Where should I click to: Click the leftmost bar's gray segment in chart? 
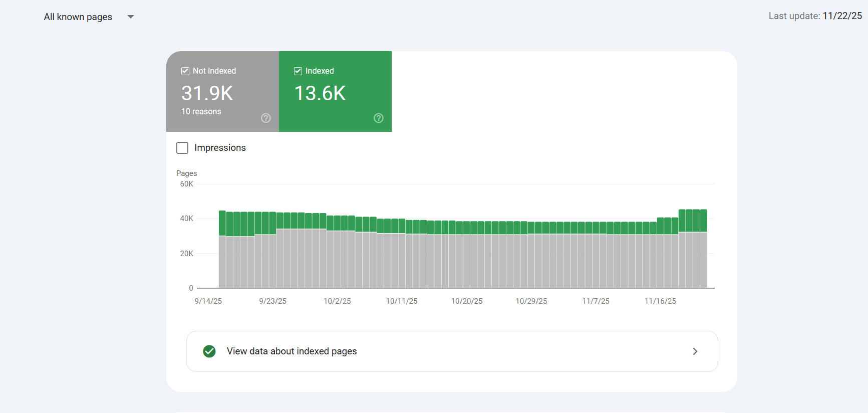point(222,262)
